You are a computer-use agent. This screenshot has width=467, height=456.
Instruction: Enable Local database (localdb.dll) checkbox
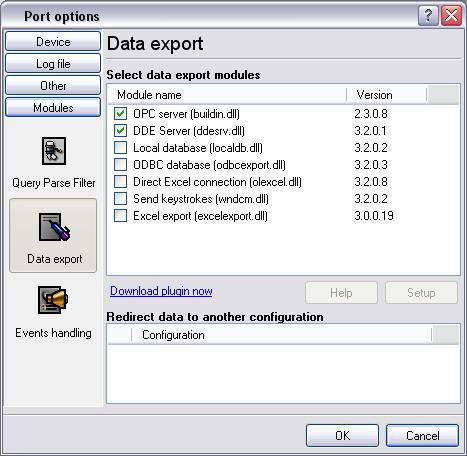point(120,148)
